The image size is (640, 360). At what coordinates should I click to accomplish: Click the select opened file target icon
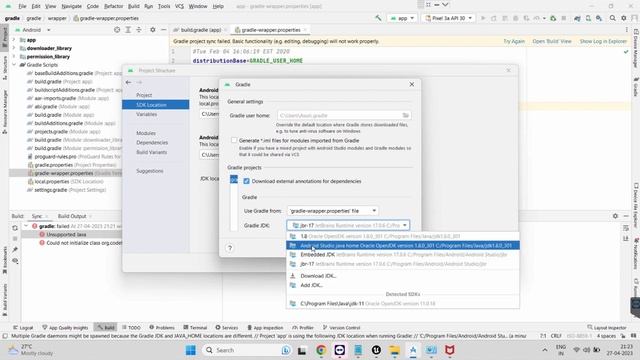point(117,30)
